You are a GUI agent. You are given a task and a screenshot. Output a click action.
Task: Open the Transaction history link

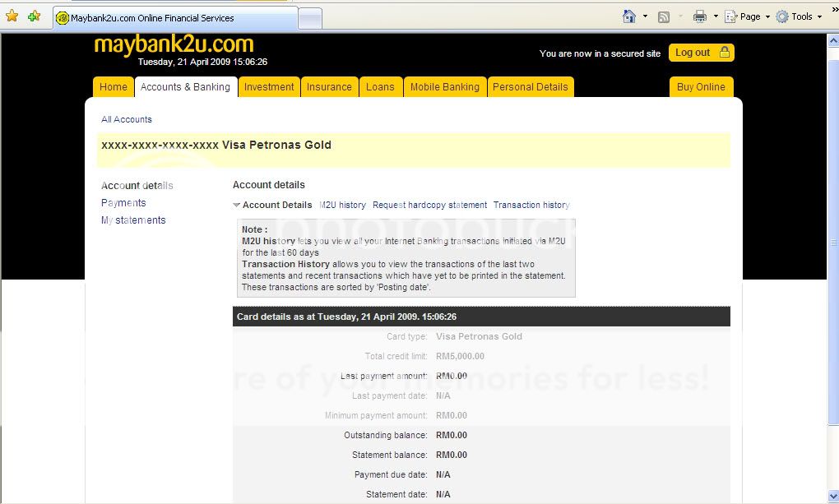pos(531,205)
